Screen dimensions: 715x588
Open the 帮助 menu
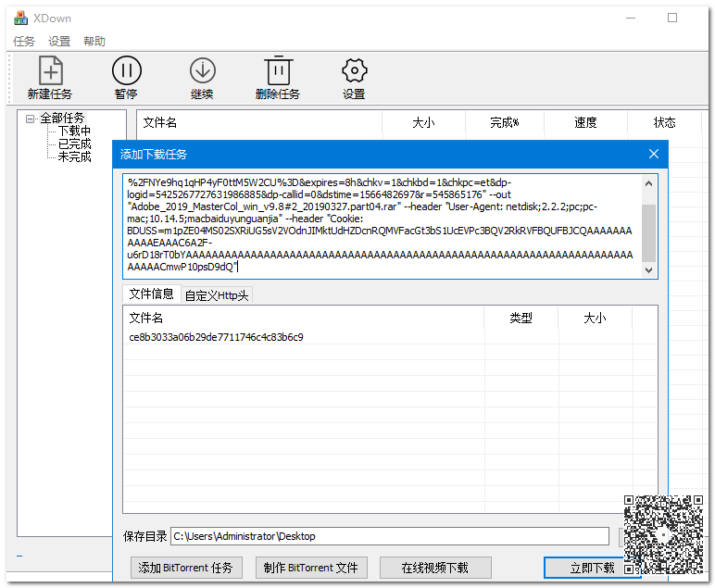click(x=94, y=42)
